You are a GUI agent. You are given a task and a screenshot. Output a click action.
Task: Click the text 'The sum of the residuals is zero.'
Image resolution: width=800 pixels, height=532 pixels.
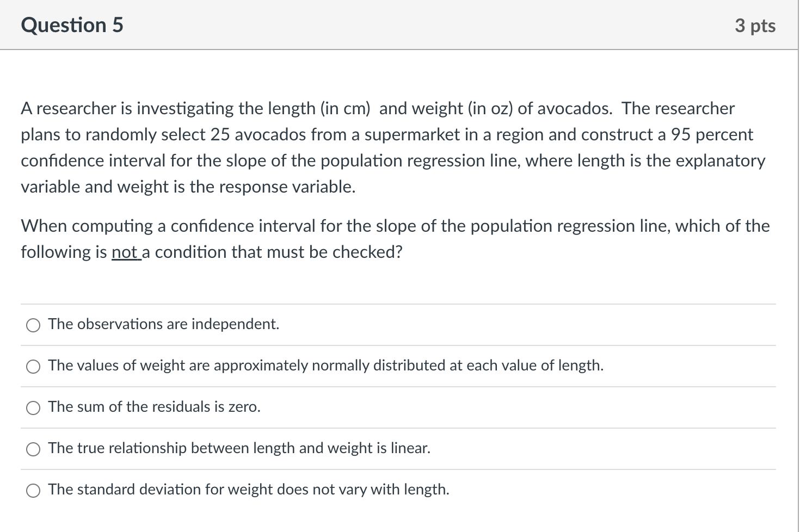[x=154, y=407]
